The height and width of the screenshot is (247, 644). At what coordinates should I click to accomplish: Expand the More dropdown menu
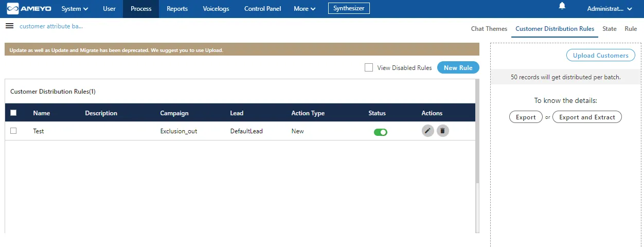[x=305, y=9]
